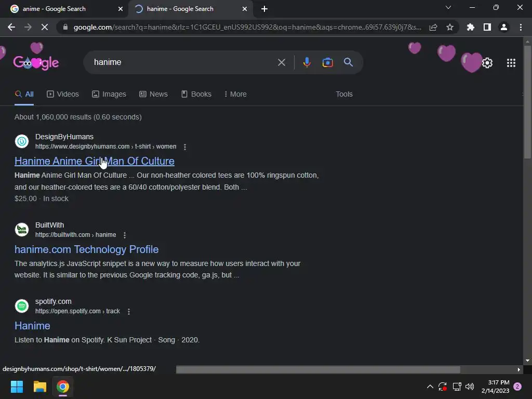Viewport: 532px width, 399px height.
Task: Search by image with camera icon
Action: (x=327, y=62)
